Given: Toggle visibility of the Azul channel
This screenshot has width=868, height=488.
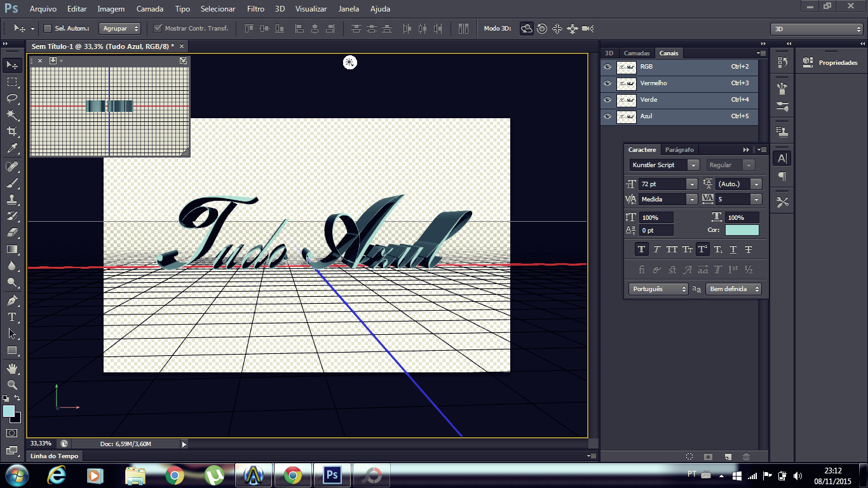Looking at the screenshot, I should 607,116.
